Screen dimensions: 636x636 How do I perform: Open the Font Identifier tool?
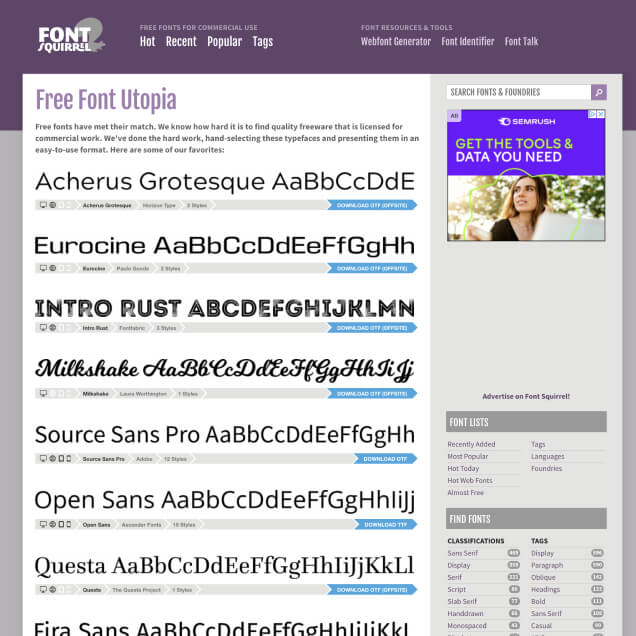(x=468, y=41)
